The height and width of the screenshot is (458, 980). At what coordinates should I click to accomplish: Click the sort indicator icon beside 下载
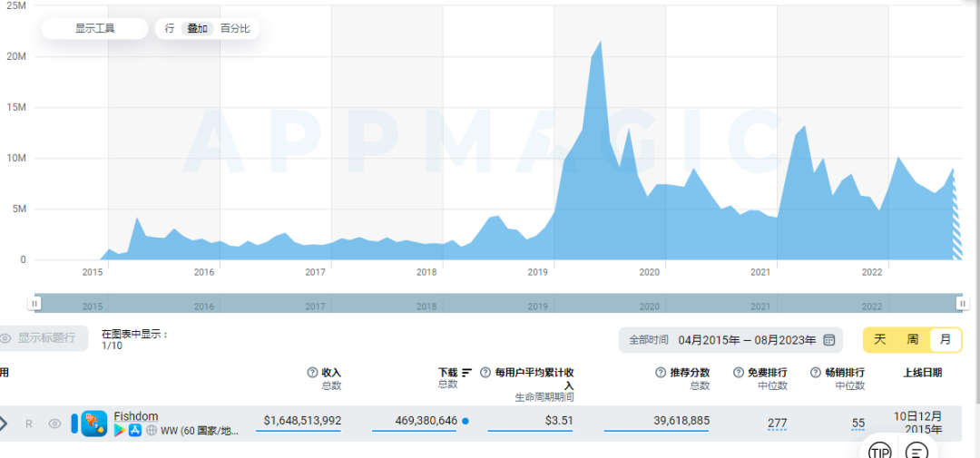pyautogui.click(x=467, y=373)
